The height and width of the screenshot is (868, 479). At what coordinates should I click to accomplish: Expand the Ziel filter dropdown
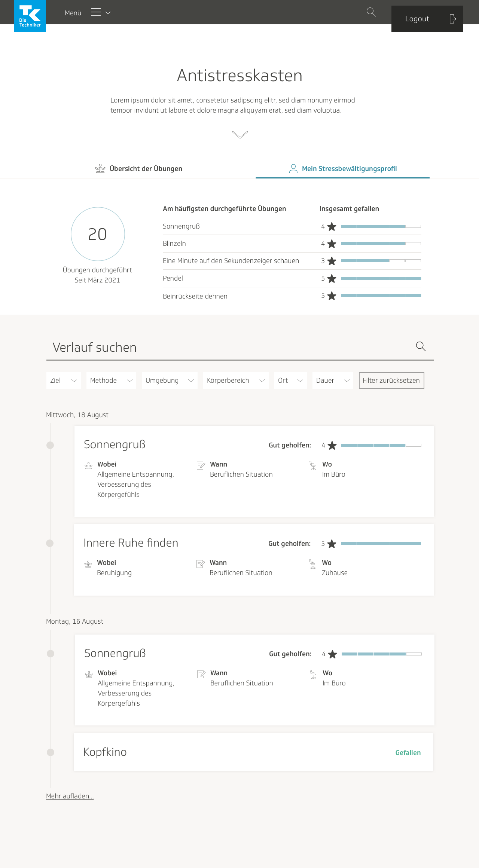[x=63, y=380]
